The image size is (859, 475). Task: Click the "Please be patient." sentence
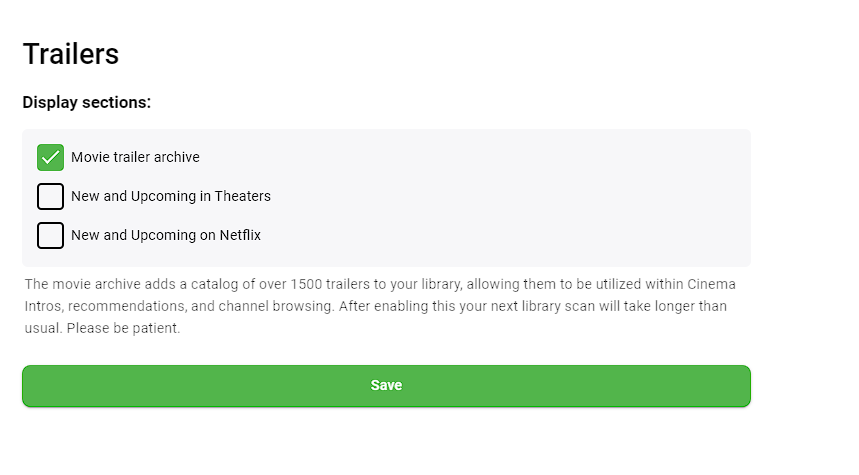click(x=124, y=328)
